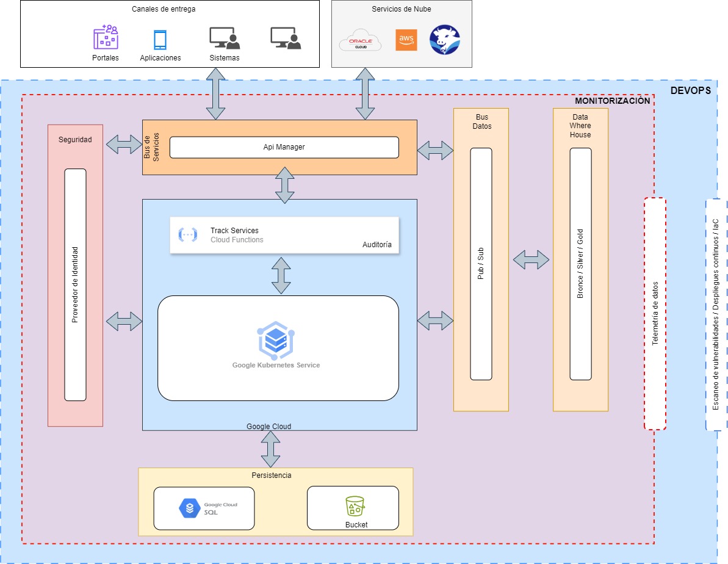Click the Bucket label
728x564 pixels.
coord(356,524)
